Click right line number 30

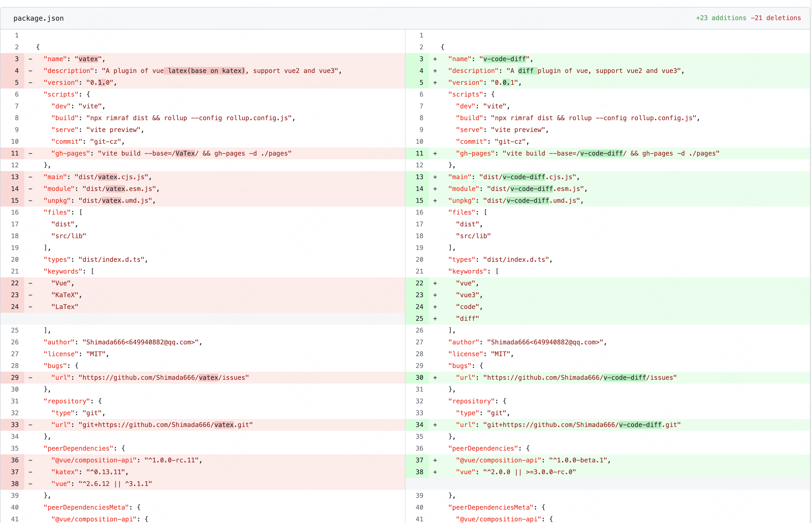420,378
